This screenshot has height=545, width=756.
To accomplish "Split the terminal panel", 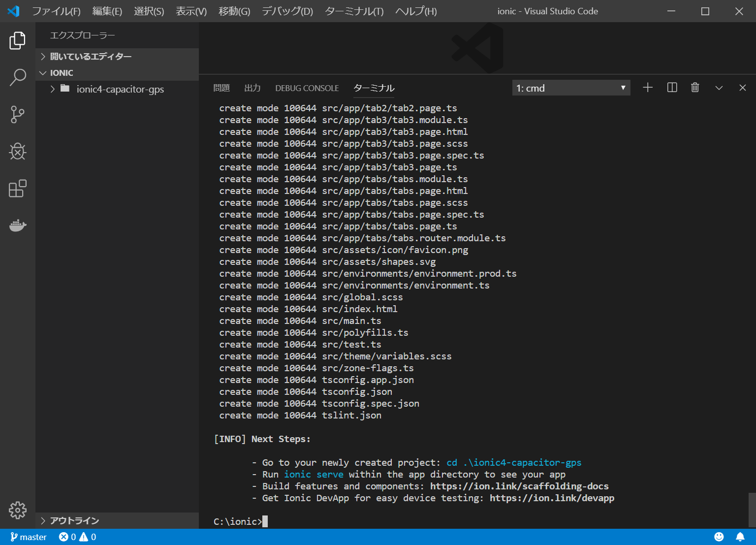I will (672, 88).
